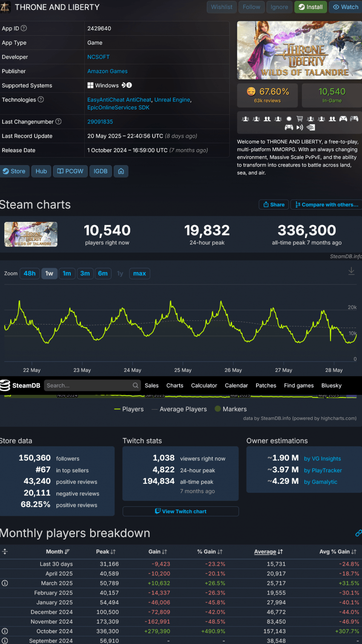Select the max zoom range

[x=140, y=273]
